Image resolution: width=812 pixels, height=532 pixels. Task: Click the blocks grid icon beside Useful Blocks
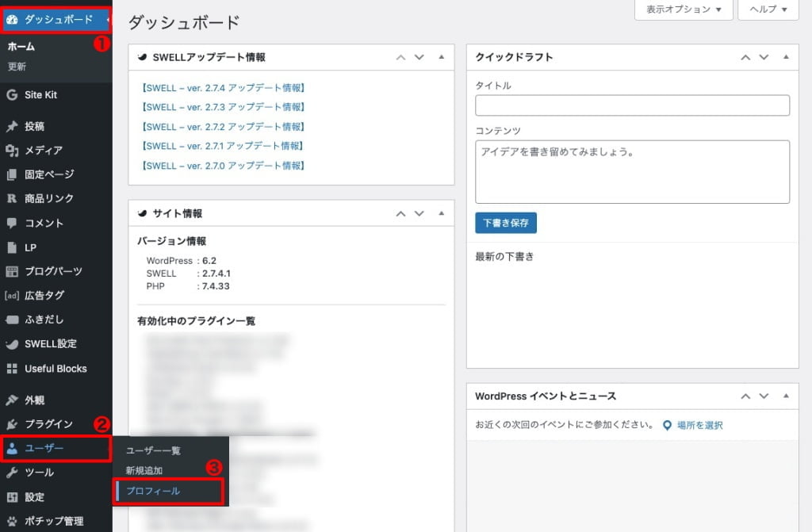point(12,369)
